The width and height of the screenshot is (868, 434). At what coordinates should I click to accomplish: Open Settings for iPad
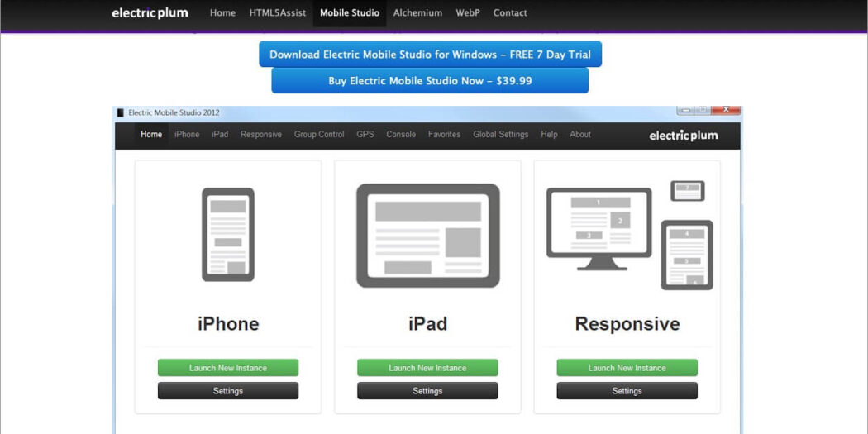pos(427,391)
